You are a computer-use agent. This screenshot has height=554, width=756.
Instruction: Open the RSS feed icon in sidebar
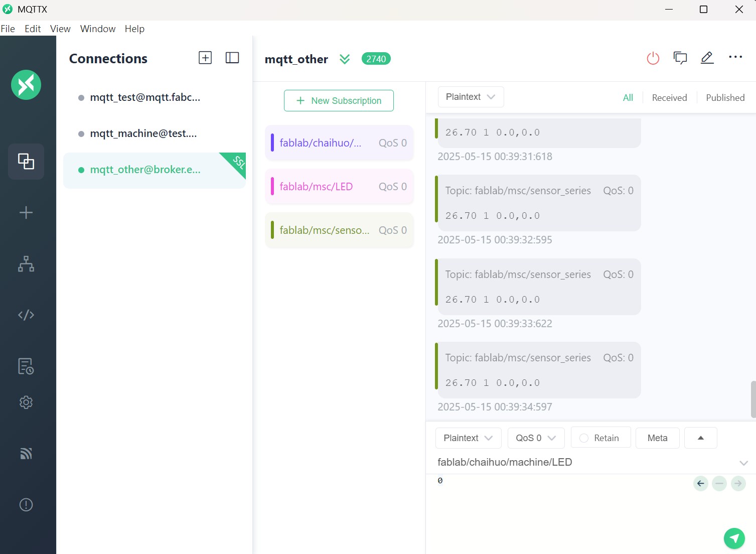[26, 454]
